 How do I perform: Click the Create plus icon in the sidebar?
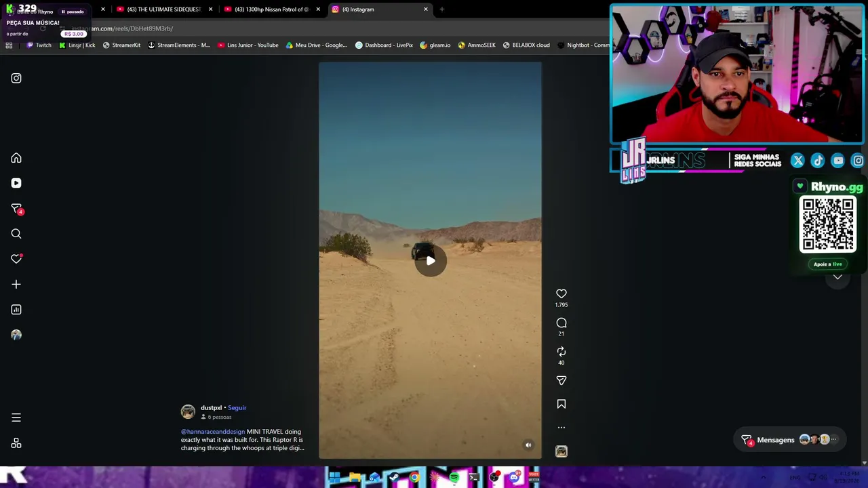(16, 285)
